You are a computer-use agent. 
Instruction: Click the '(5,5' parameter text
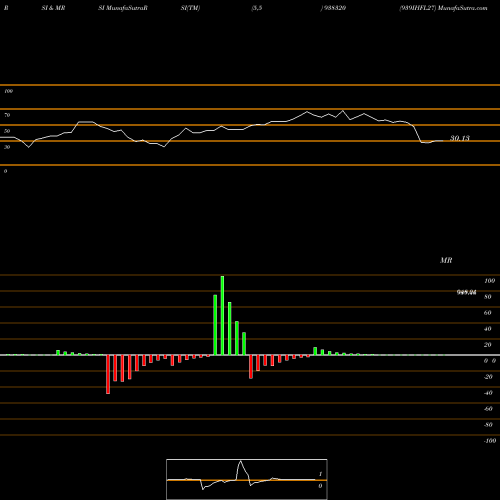click(x=257, y=8)
